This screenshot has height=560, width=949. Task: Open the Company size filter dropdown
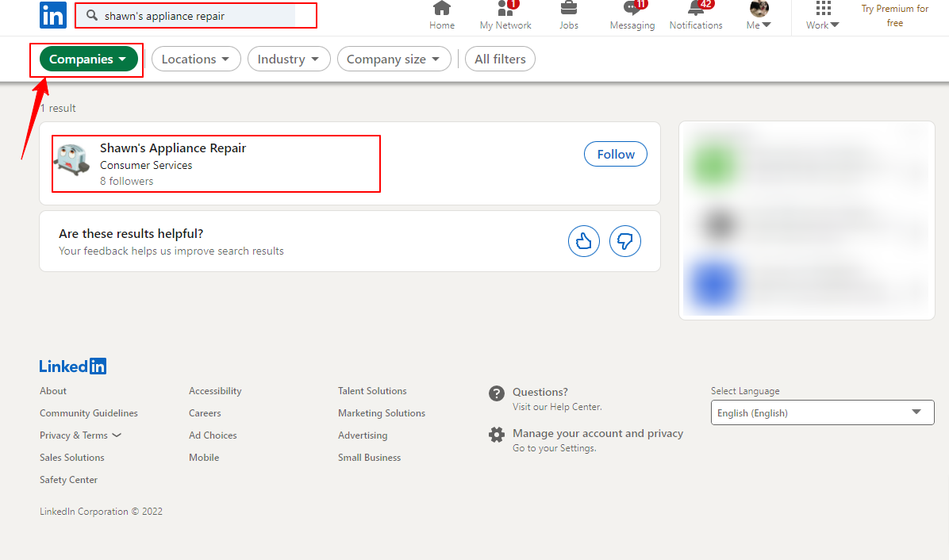394,59
